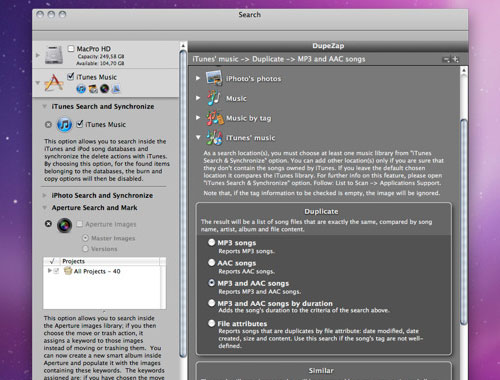
Task: Choose the AAC songs radio option
Action: [x=211, y=263]
